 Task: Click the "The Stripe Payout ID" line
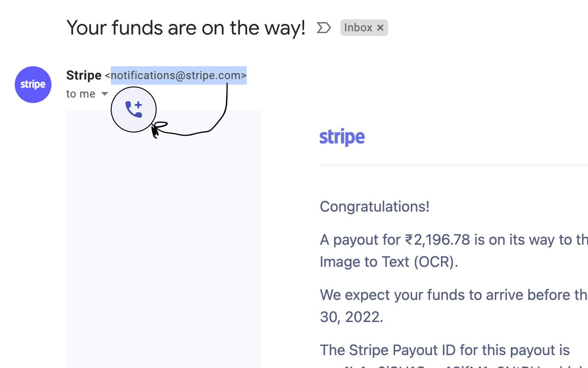click(x=445, y=350)
